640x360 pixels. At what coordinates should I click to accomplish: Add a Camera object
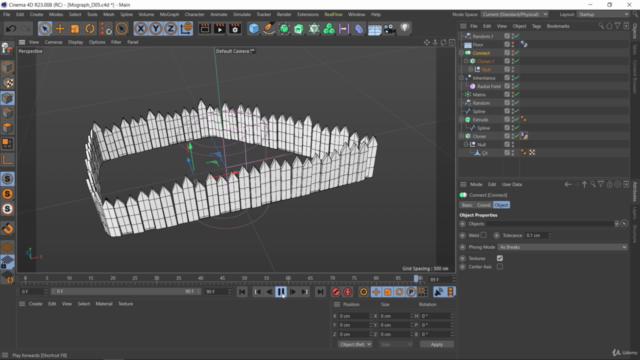[389, 29]
